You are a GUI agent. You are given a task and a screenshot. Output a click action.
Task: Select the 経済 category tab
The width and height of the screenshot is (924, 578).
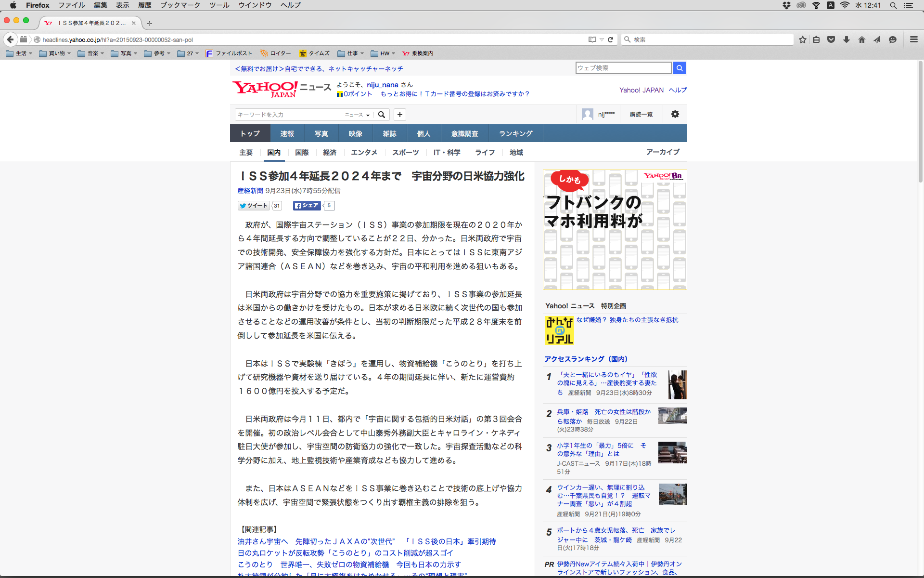coord(330,152)
